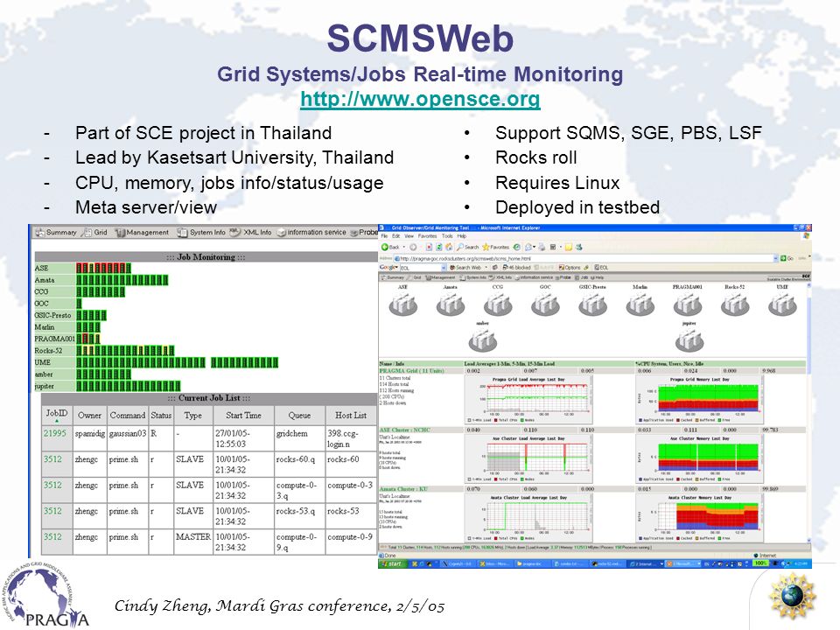Open the IE Search toolbar button
This screenshot has height=630, width=840.
click(467, 247)
